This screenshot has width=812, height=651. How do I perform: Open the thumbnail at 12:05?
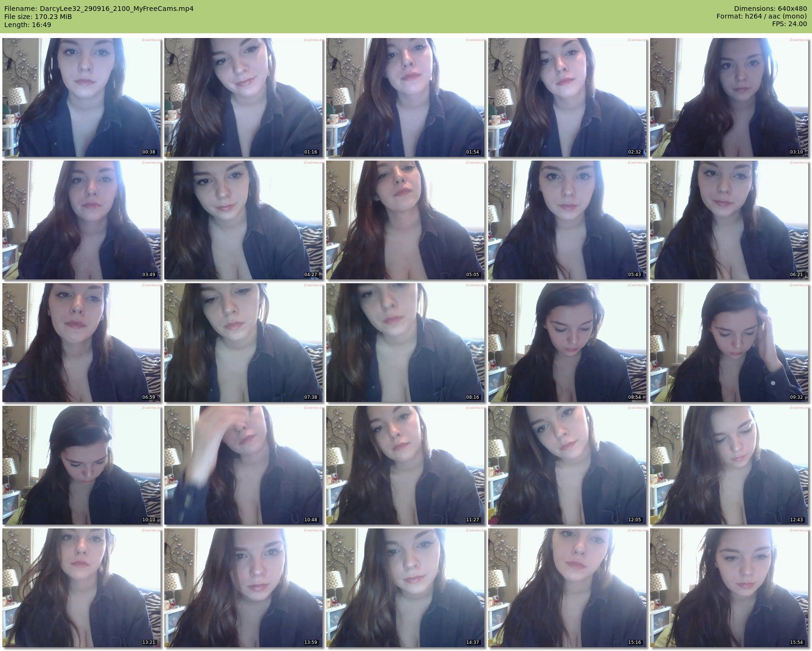(567, 465)
